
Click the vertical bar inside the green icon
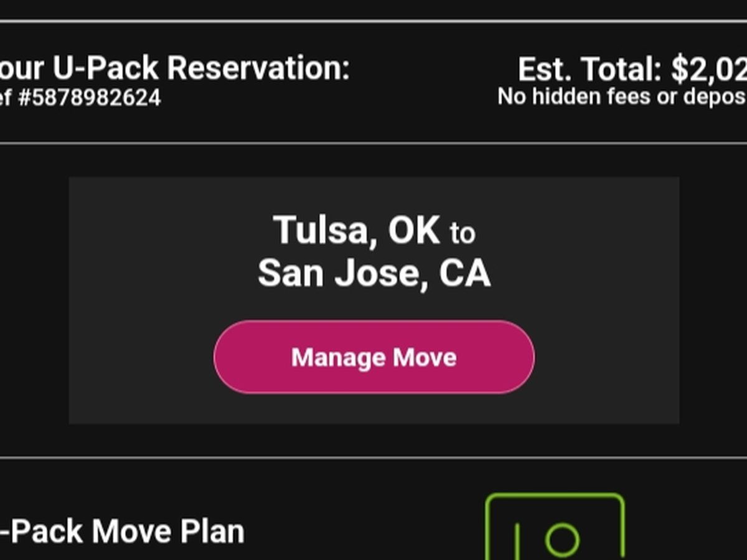tap(517, 541)
